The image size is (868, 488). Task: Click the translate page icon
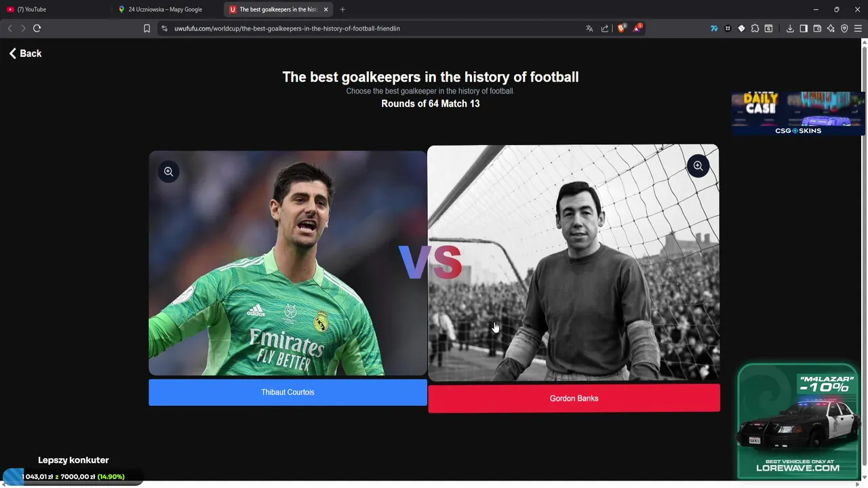589,28
